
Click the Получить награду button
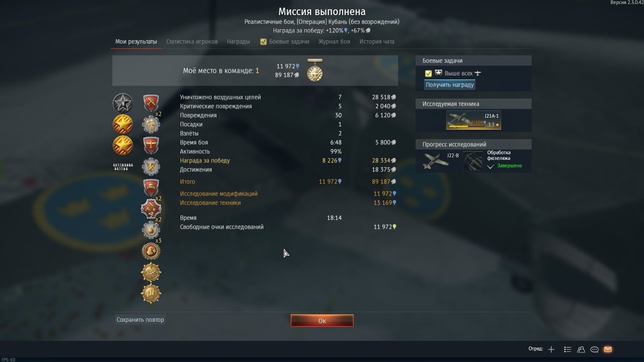(450, 85)
